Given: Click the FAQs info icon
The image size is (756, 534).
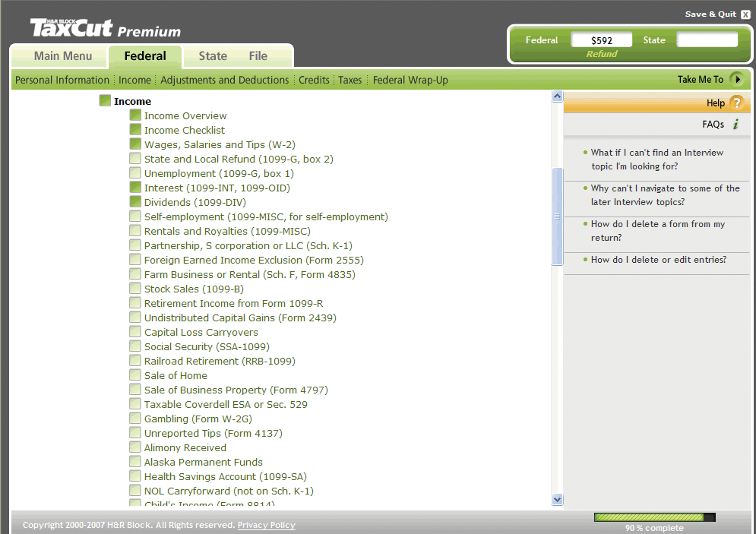Looking at the screenshot, I should pyautogui.click(x=735, y=125).
